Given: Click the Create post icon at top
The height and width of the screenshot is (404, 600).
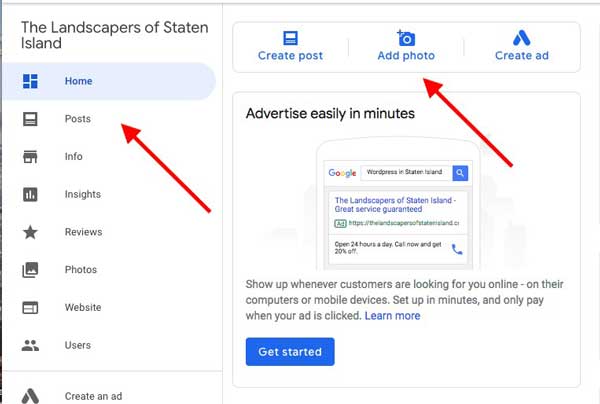Looking at the screenshot, I should [290, 38].
